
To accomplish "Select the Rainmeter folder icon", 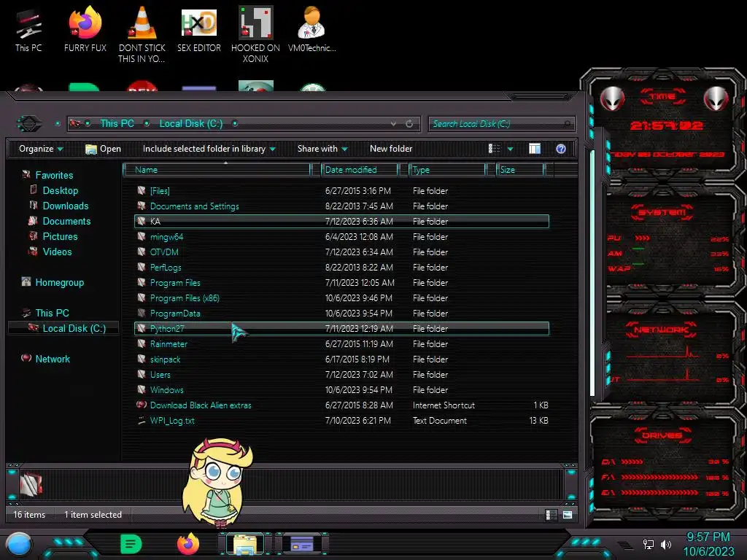I will pyautogui.click(x=142, y=343).
